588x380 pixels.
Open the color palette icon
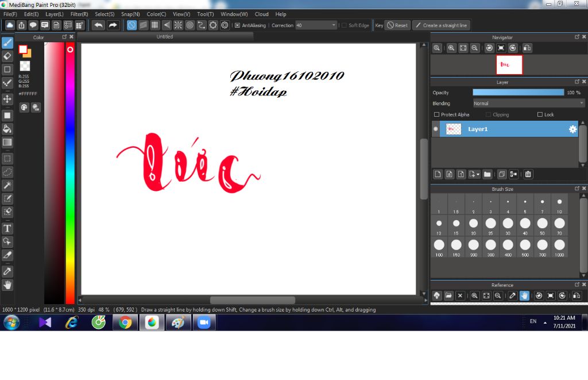[24, 108]
